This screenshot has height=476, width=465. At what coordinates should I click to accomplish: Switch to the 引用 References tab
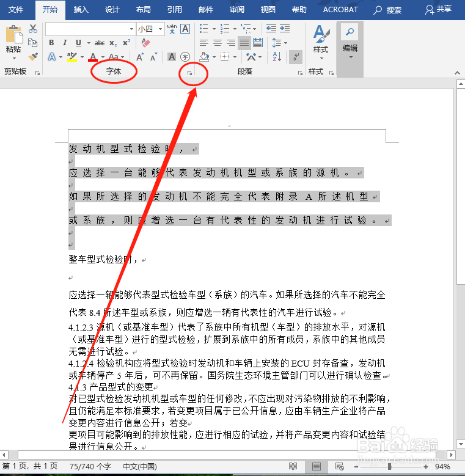click(x=175, y=10)
